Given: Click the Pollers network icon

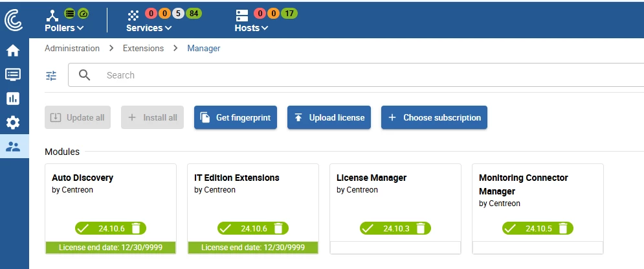Looking at the screenshot, I should point(52,16).
